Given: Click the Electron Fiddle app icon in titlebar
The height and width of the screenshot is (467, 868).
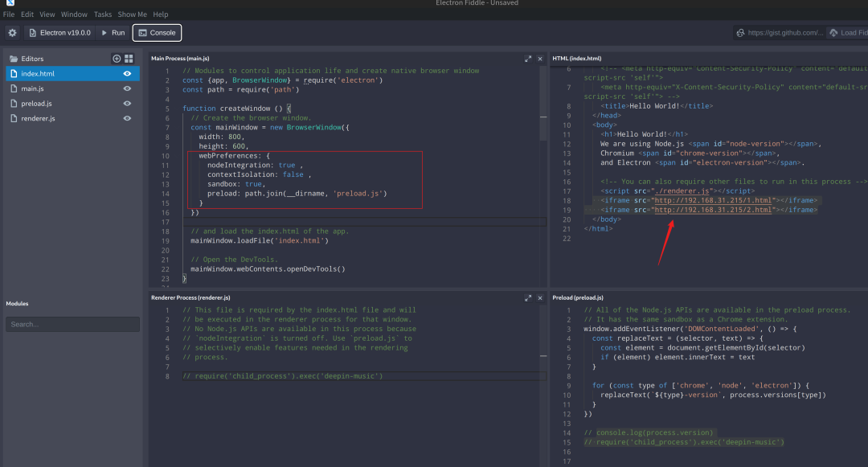Looking at the screenshot, I should pos(10,2).
